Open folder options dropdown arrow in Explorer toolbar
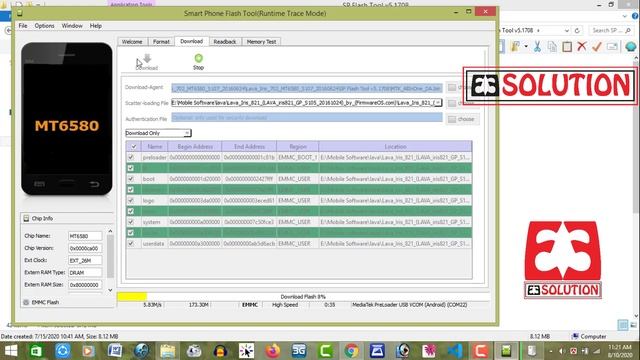Screen dimensions: 640x360 point(526,47)
